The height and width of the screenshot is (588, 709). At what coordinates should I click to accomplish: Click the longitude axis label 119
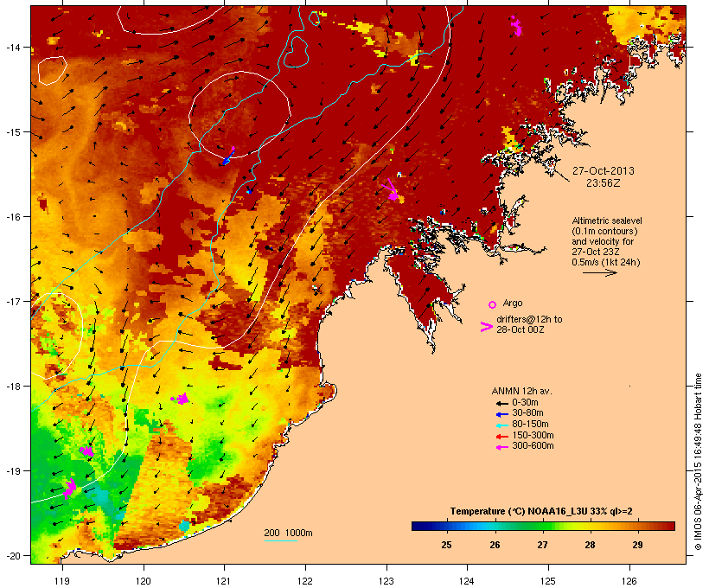coord(62,581)
